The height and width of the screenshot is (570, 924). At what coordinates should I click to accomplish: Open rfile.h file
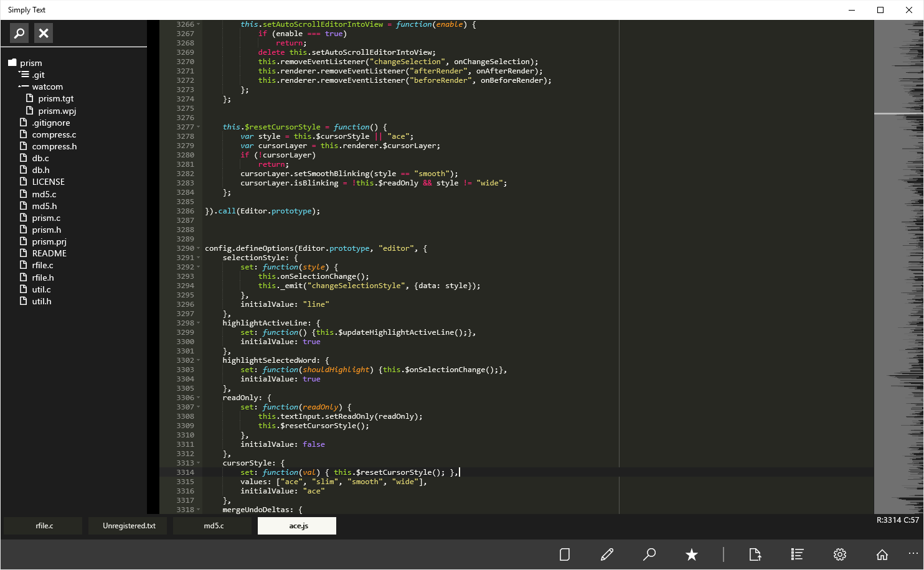[43, 278]
